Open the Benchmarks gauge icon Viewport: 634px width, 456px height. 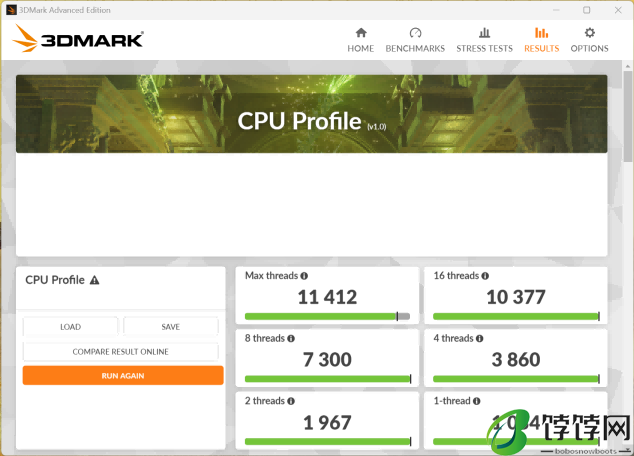click(415, 33)
